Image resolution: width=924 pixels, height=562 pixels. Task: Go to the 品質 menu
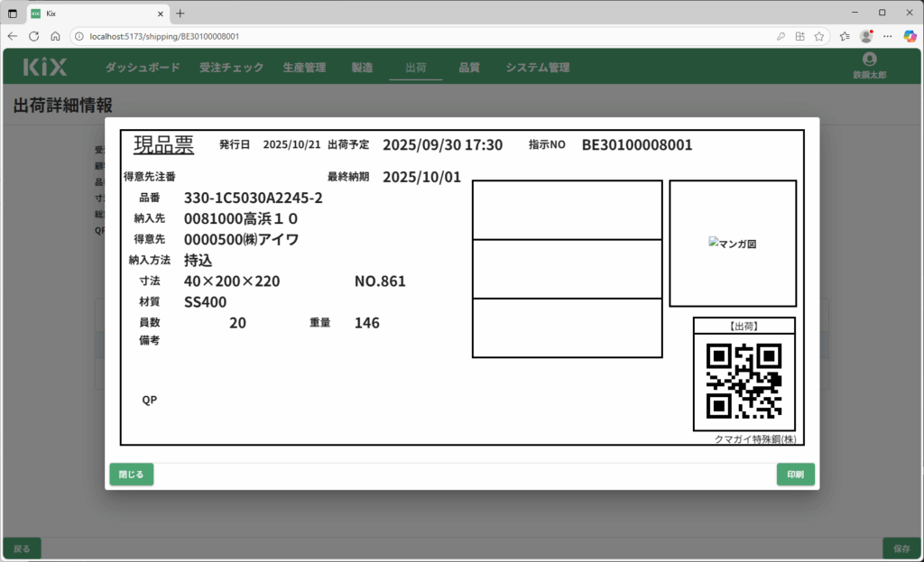(x=469, y=68)
